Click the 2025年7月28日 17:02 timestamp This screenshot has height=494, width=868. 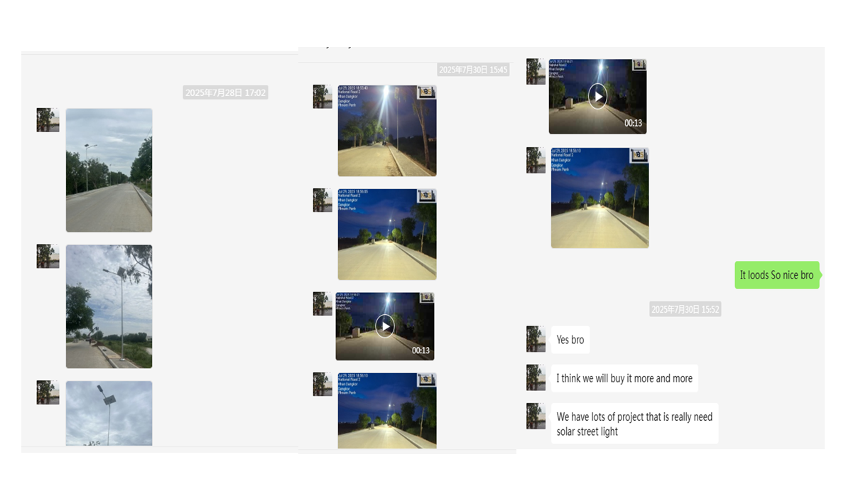[x=225, y=92]
